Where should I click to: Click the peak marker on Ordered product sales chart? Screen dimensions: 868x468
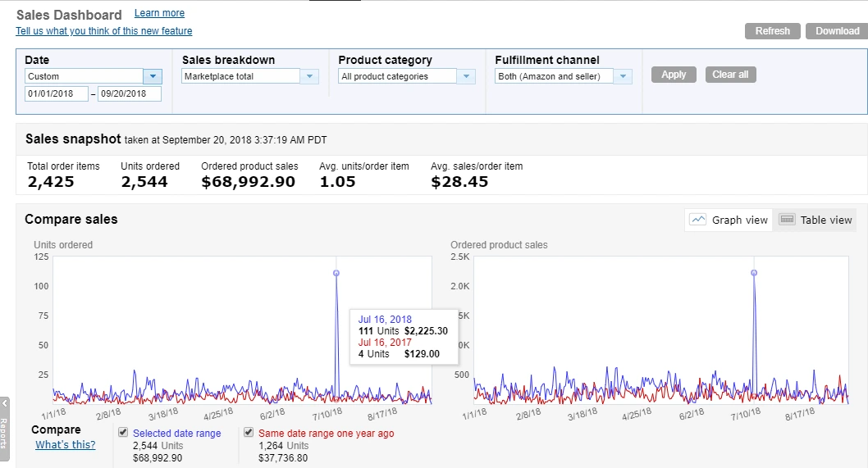point(754,273)
